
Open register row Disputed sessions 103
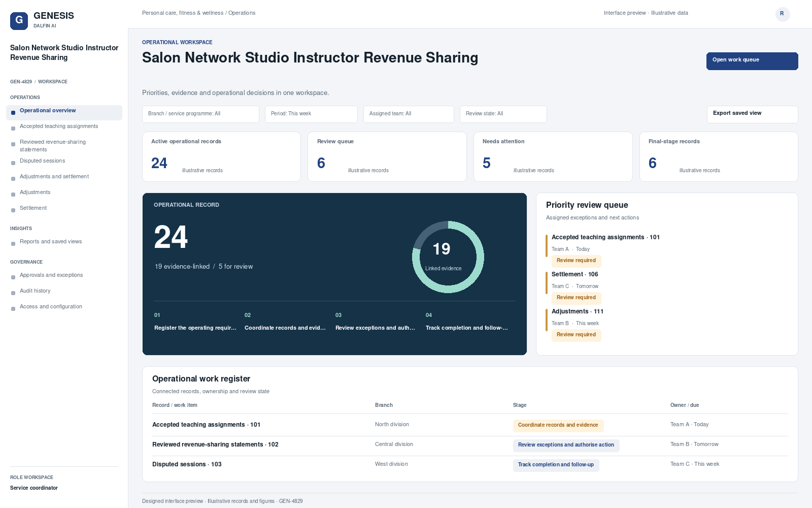[470, 465]
